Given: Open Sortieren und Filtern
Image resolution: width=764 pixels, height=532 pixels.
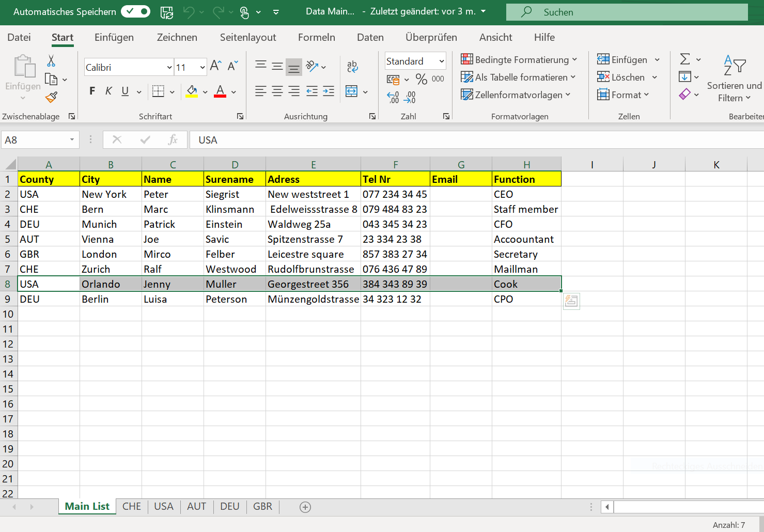Looking at the screenshot, I should click(x=734, y=79).
